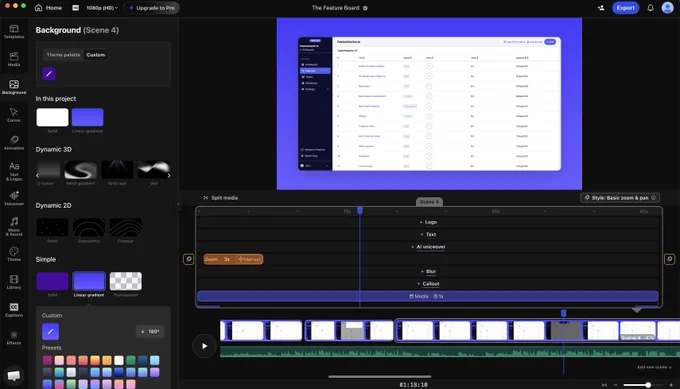Choose the Contour 2D background
The image size is (680, 389).
(x=125, y=227)
